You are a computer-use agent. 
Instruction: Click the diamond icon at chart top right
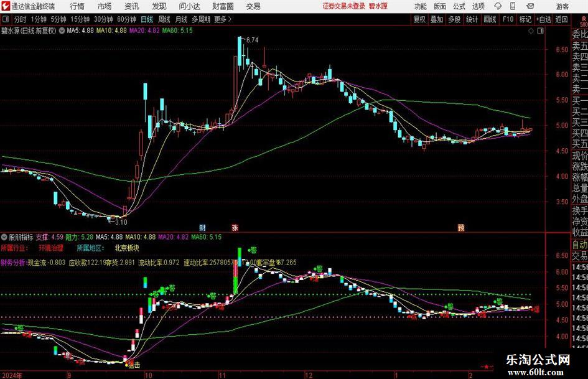click(531, 31)
